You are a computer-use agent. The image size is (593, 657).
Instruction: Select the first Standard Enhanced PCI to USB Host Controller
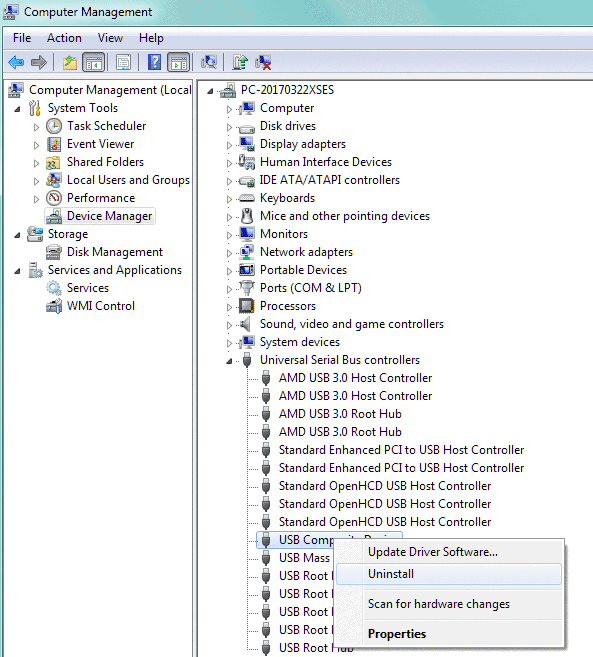point(401,450)
